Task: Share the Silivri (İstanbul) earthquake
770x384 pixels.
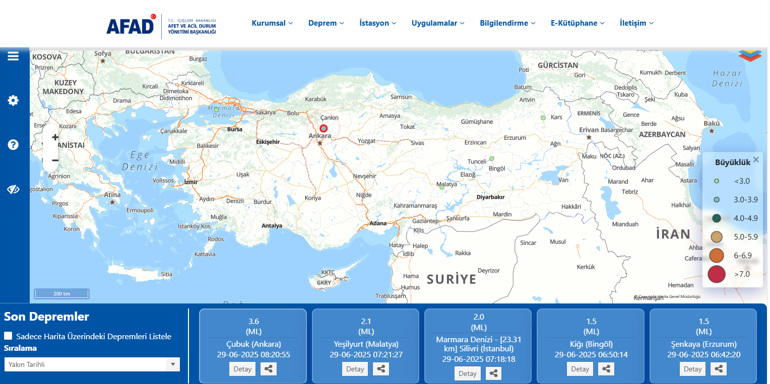Action: (494, 374)
